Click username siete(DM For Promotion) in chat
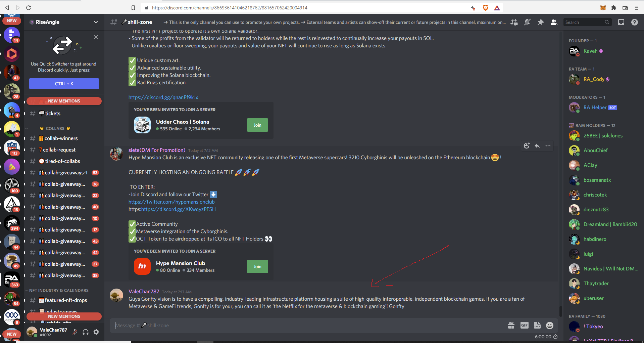Viewport: 644px width, 343px height. point(157,150)
